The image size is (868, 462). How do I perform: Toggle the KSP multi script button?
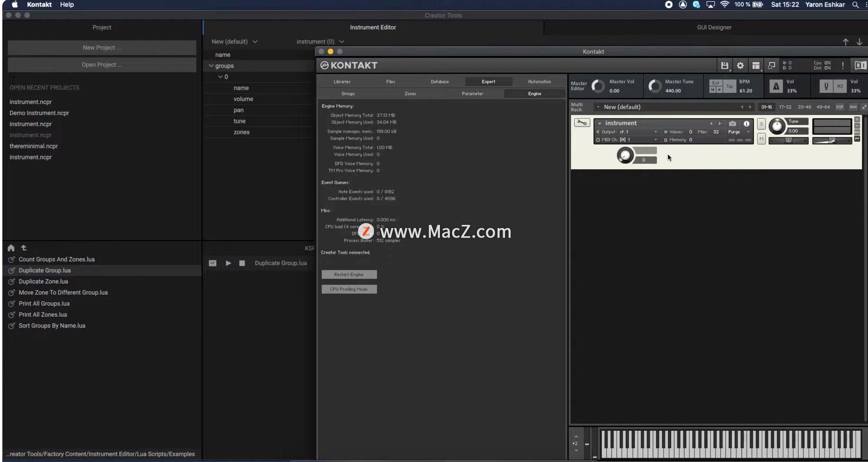(x=840, y=107)
